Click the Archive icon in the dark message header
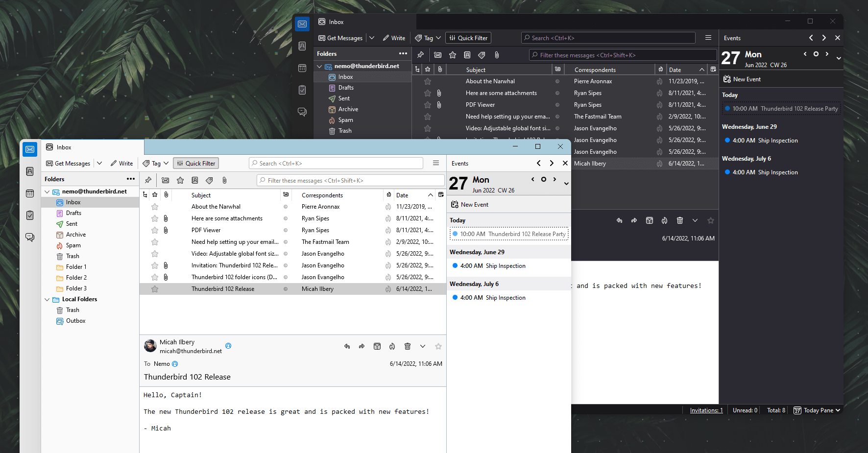The height and width of the screenshot is (453, 868). (650, 221)
